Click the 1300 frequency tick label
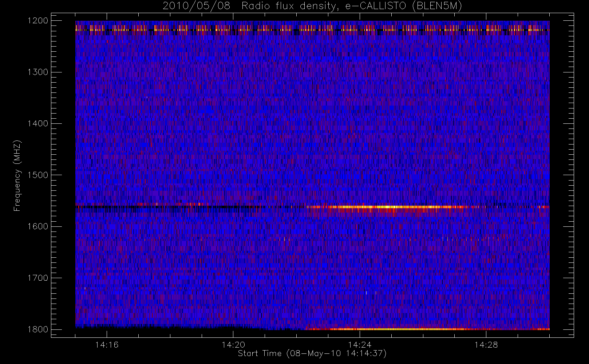This screenshot has height=364, width=589. 38,72
